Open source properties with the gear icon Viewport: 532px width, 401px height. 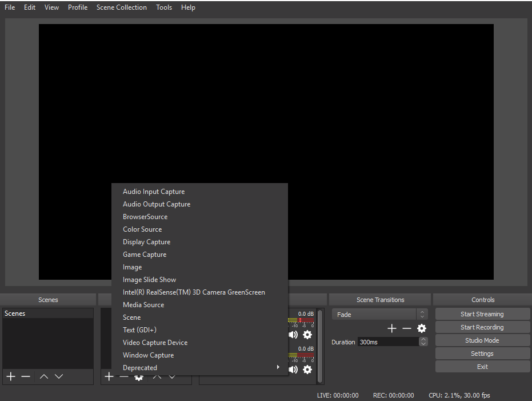139,376
